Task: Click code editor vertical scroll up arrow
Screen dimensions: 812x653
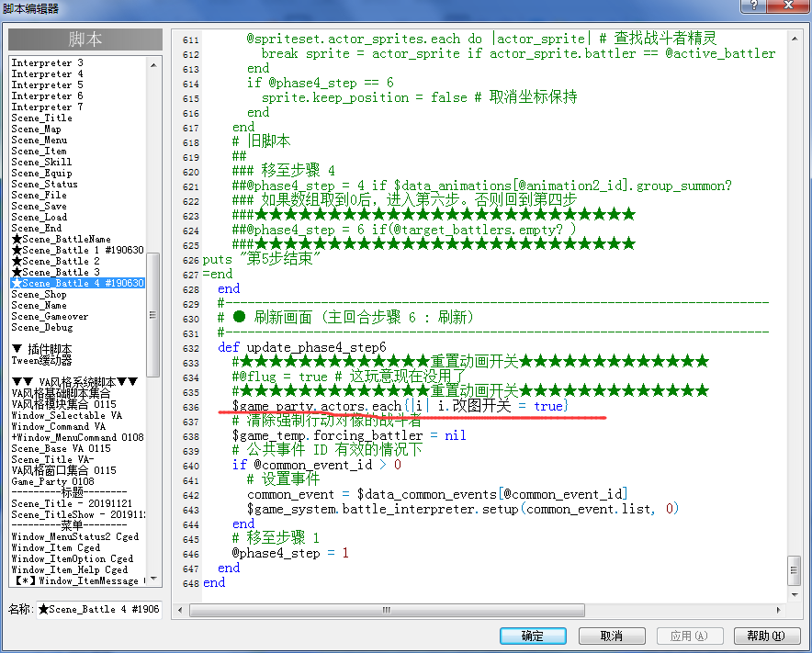Action: (x=795, y=39)
